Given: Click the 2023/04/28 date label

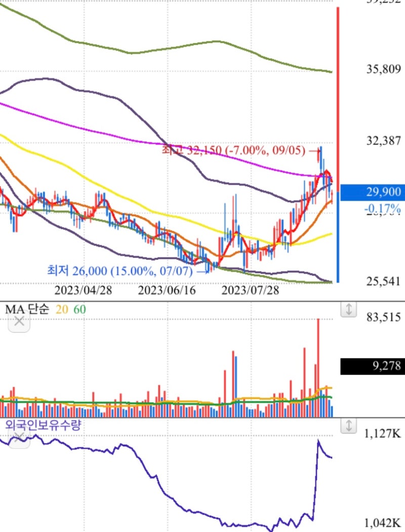Looking at the screenshot, I should click(x=83, y=290).
